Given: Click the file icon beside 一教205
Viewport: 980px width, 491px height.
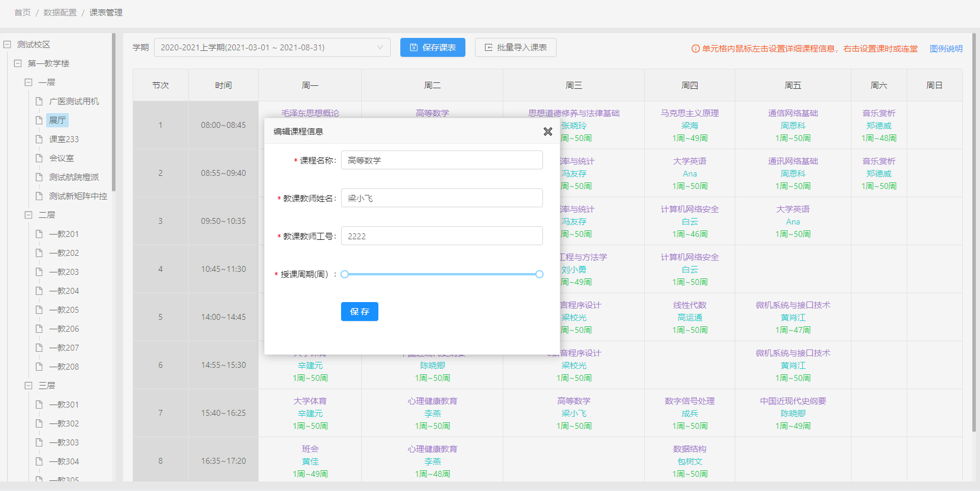Looking at the screenshot, I should (x=39, y=310).
